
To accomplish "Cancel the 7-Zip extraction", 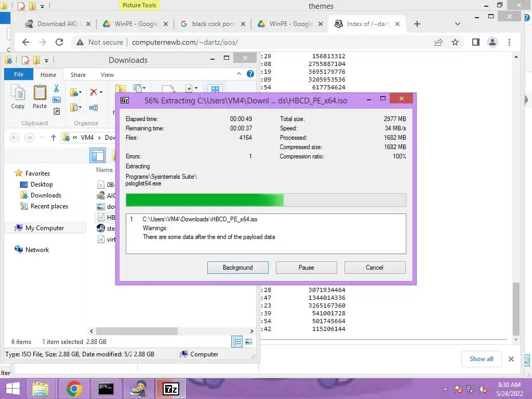I will 375,268.
